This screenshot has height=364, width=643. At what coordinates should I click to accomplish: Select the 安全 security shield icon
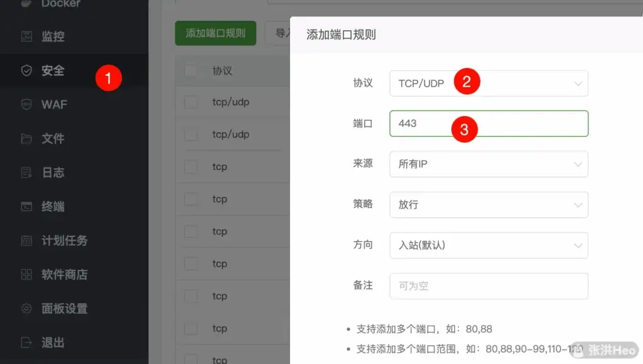pyautogui.click(x=24, y=70)
